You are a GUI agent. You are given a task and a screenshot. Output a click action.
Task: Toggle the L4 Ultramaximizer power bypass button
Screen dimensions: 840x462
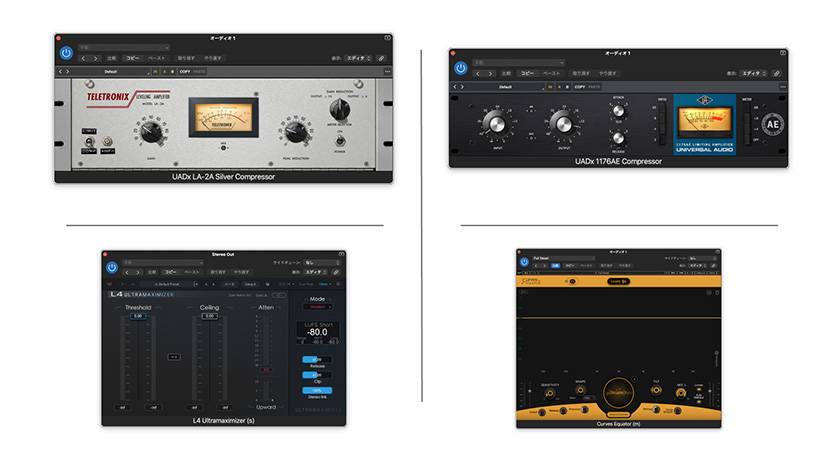[112, 269]
